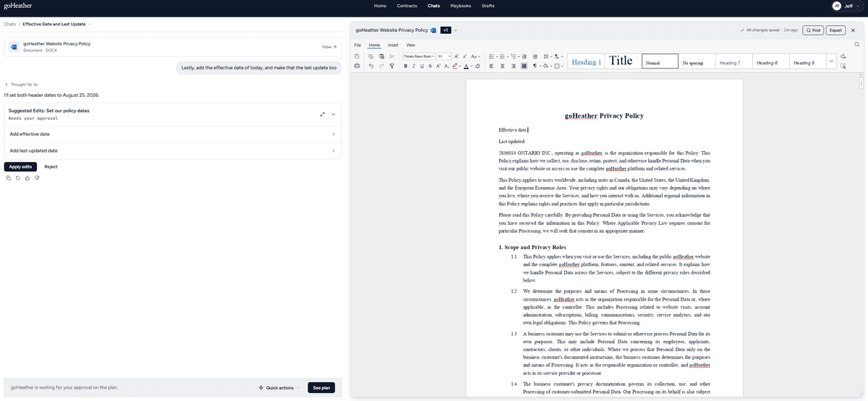Click the Subscript icon

click(446, 66)
